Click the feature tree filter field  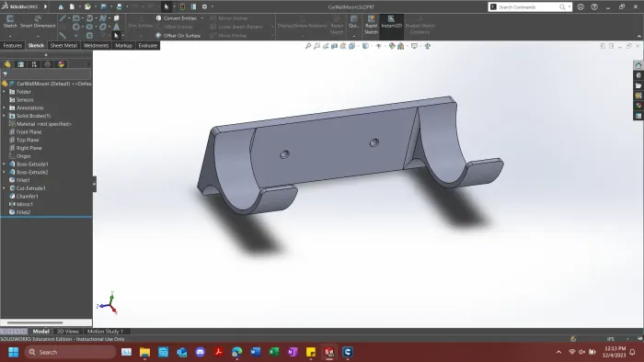[46, 74]
